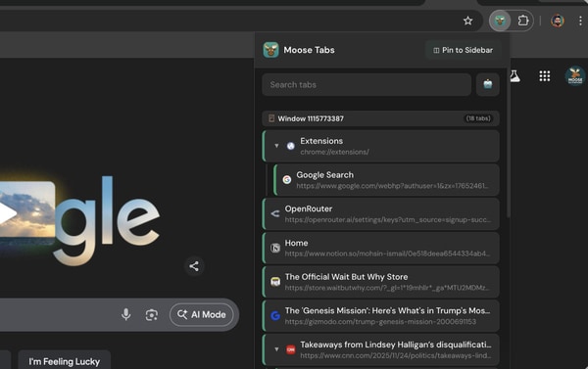Click the CNN favicon icon
This screenshot has height=369, width=588.
coord(291,349)
